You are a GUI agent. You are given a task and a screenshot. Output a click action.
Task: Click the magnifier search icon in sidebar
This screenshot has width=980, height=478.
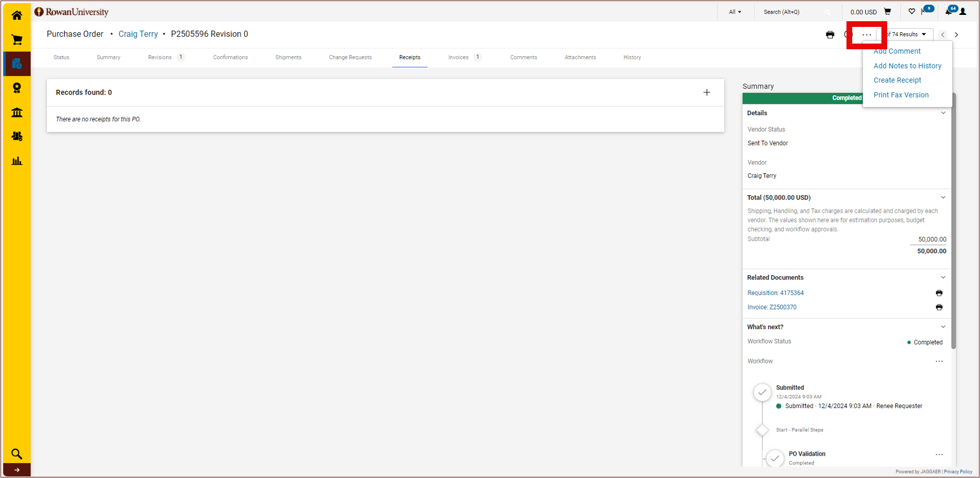click(x=17, y=454)
